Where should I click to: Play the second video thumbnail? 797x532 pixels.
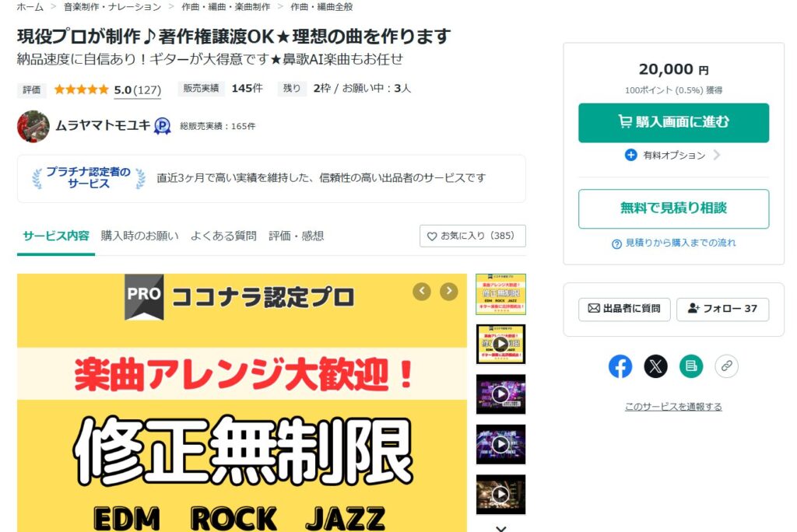pos(500,394)
